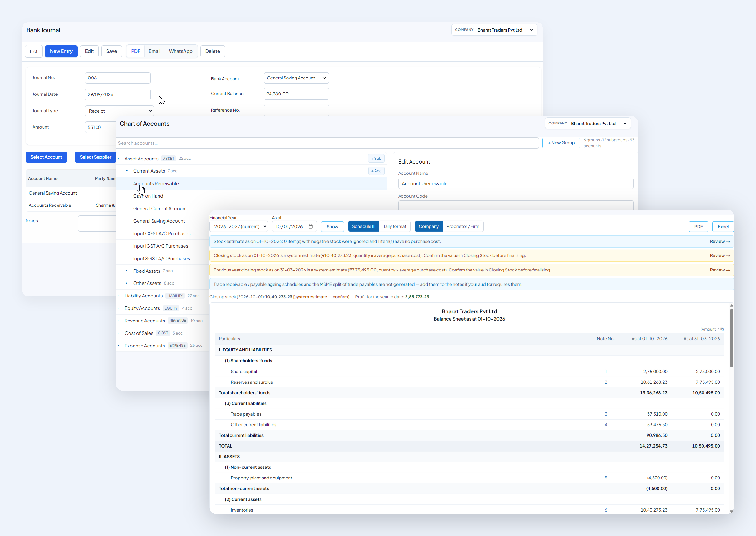The width and height of the screenshot is (756, 536).
Task: Open Review link for stock estimate notice
Action: pyautogui.click(x=720, y=242)
